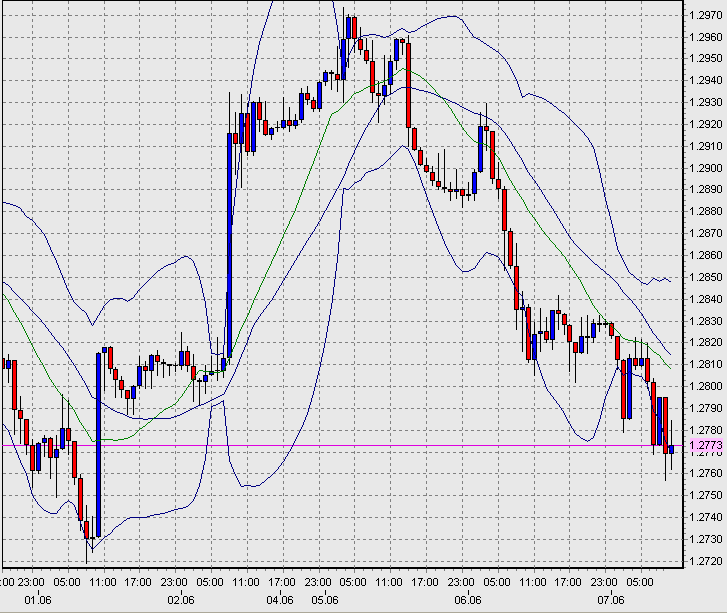Click the 1.2900 price axis label
The height and width of the screenshot is (613, 727).
point(706,168)
